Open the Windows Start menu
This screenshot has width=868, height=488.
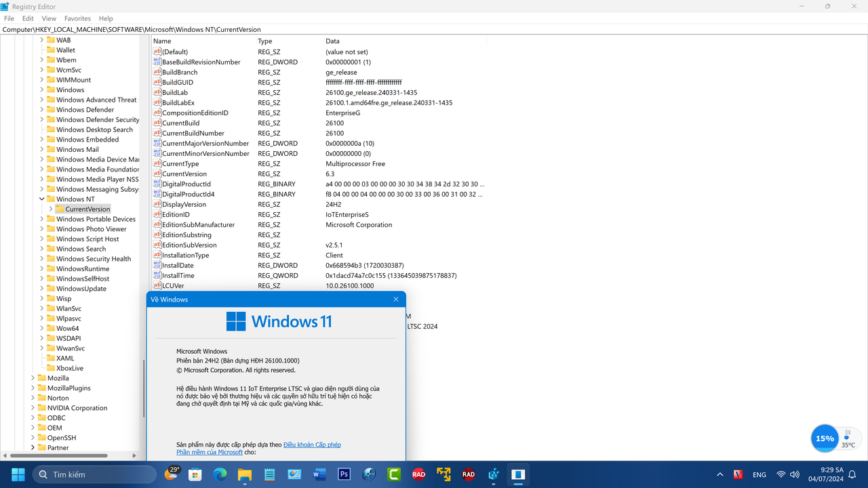pyautogui.click(x=18, y=474)
